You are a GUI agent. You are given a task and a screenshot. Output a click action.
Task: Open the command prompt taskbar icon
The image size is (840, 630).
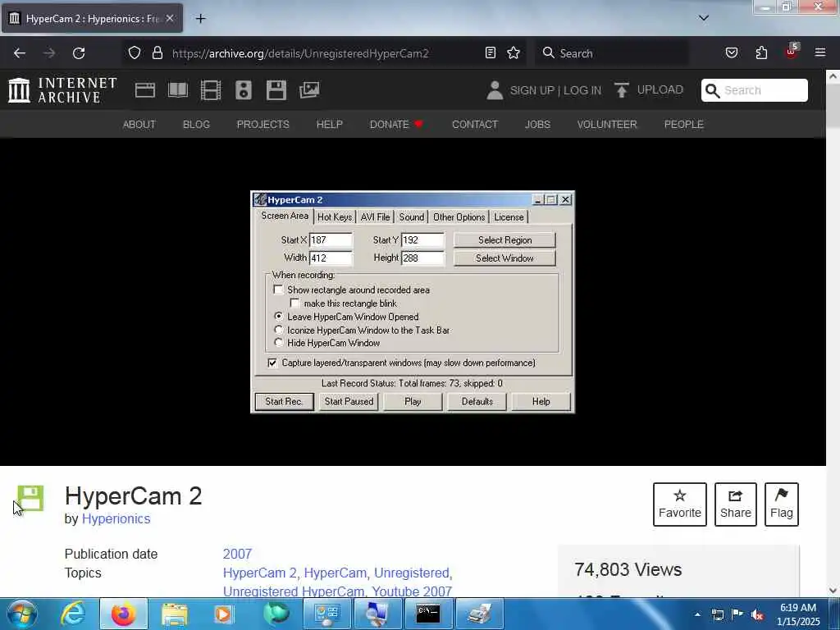[428, 614]
